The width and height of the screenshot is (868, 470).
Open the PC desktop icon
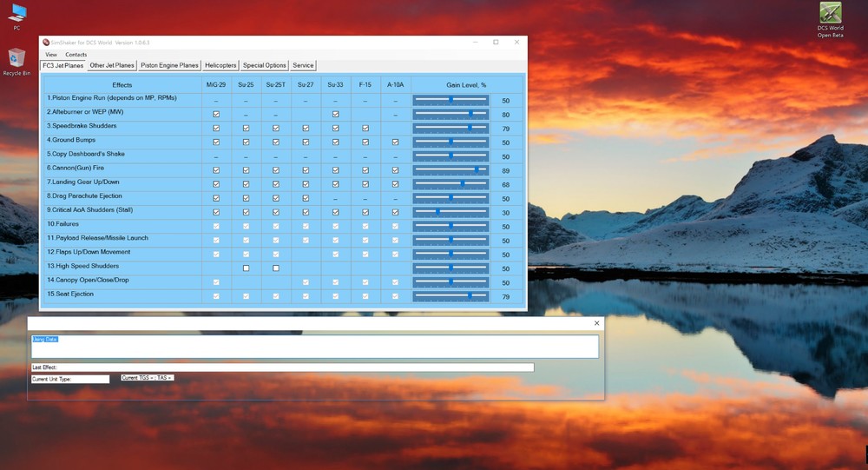tap(17, 17)
